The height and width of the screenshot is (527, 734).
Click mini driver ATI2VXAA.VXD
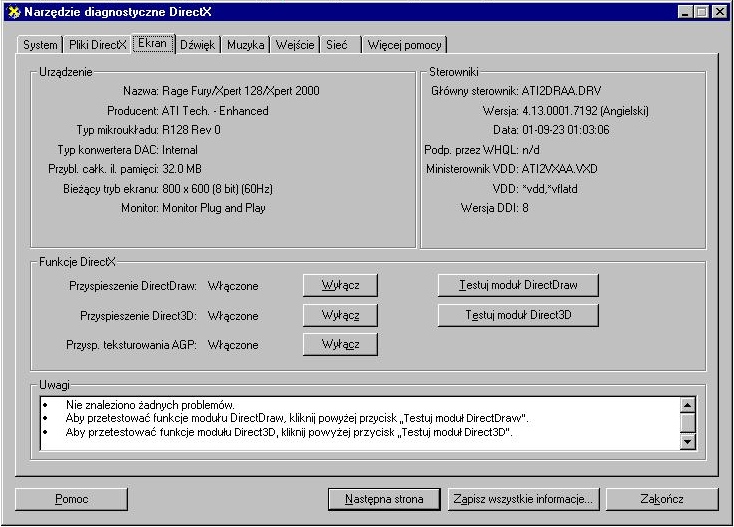(559, 169)
